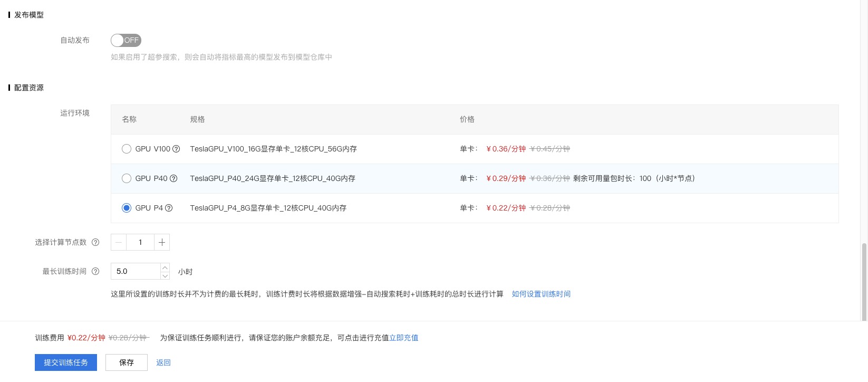The image size is (868, 382).
Task: Click the ¥0.22/分钟 price in P4 row
Action: click(506, 208)
